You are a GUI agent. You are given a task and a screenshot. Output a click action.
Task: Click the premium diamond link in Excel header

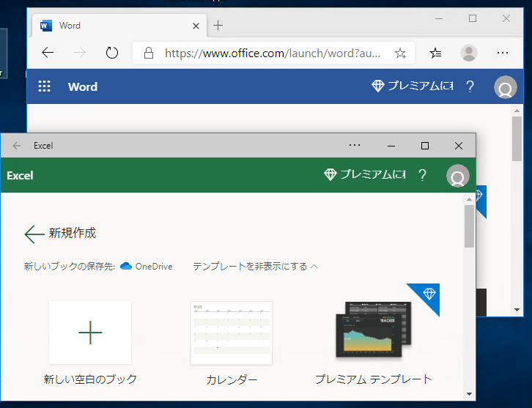point(364,174)
